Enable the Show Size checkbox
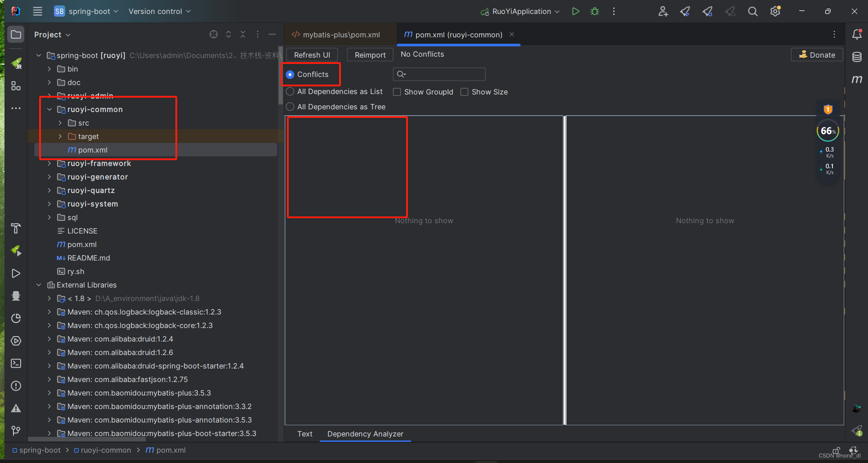 point(464,92)
